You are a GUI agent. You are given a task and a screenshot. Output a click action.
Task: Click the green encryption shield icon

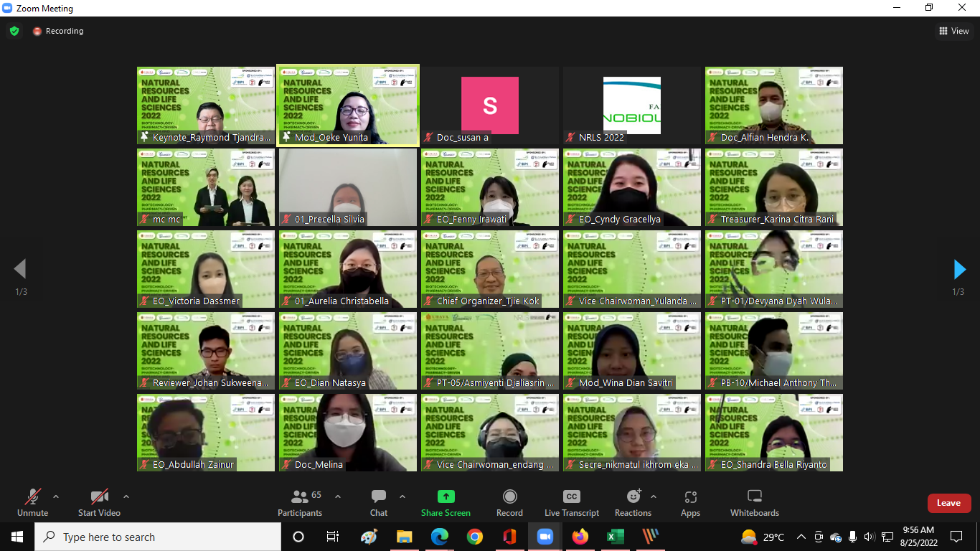point(14,31)
